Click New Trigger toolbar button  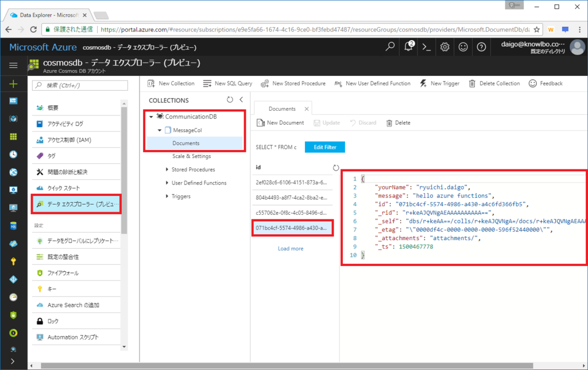pos(439,83)
